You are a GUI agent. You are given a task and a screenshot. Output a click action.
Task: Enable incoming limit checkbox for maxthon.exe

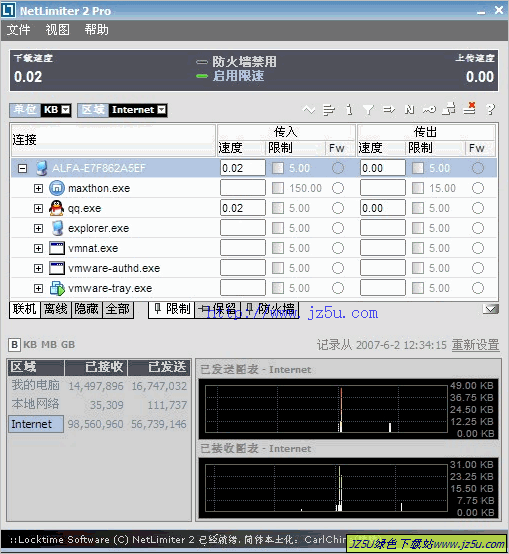pos(278,188)
